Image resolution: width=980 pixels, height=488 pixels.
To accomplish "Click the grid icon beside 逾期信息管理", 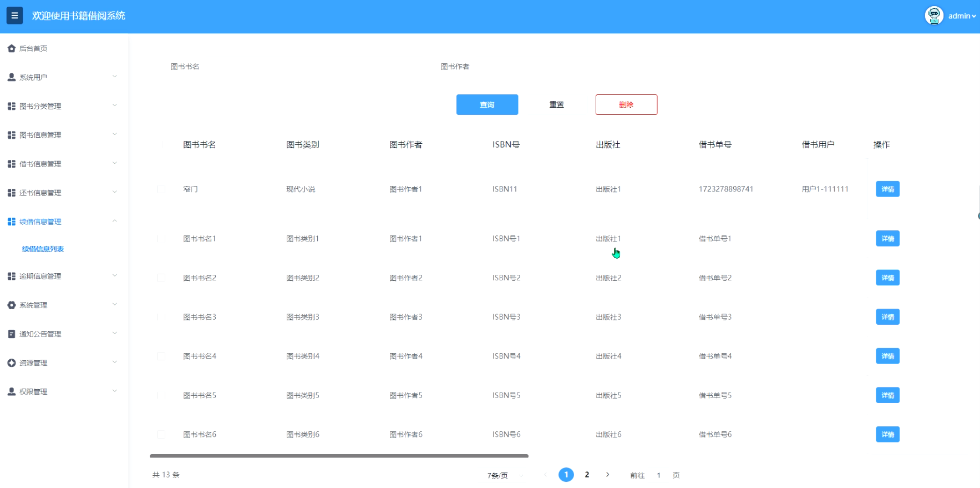I will [12, 276].
